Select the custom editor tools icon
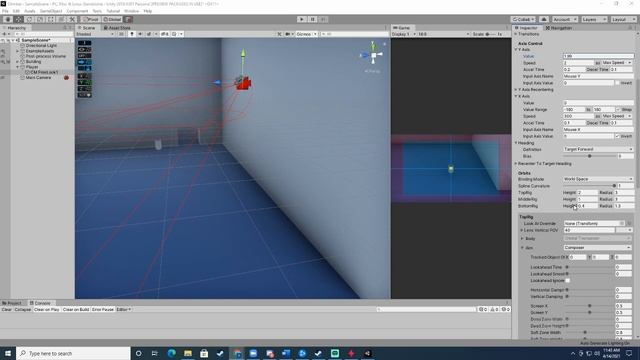 point(72,19)
